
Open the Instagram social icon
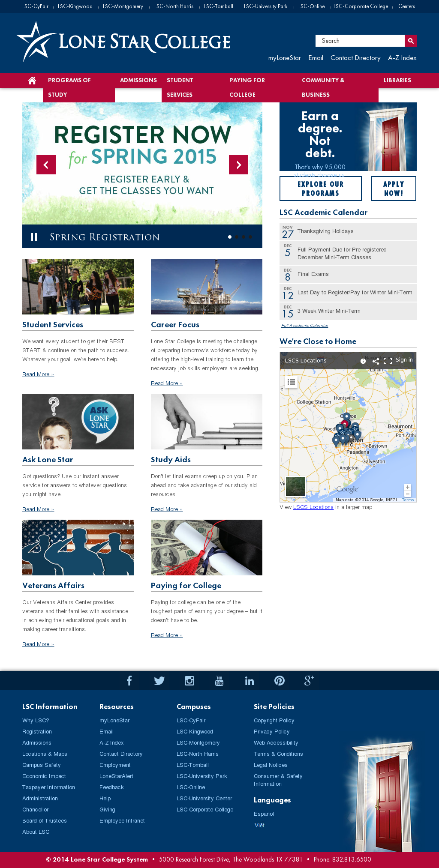(189, 680)
